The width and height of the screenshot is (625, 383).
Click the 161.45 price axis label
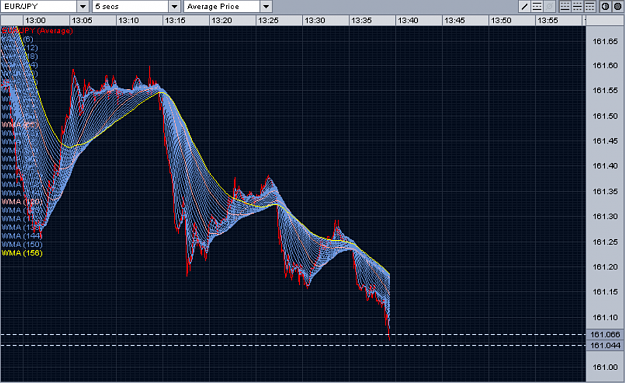click(605, 141)
